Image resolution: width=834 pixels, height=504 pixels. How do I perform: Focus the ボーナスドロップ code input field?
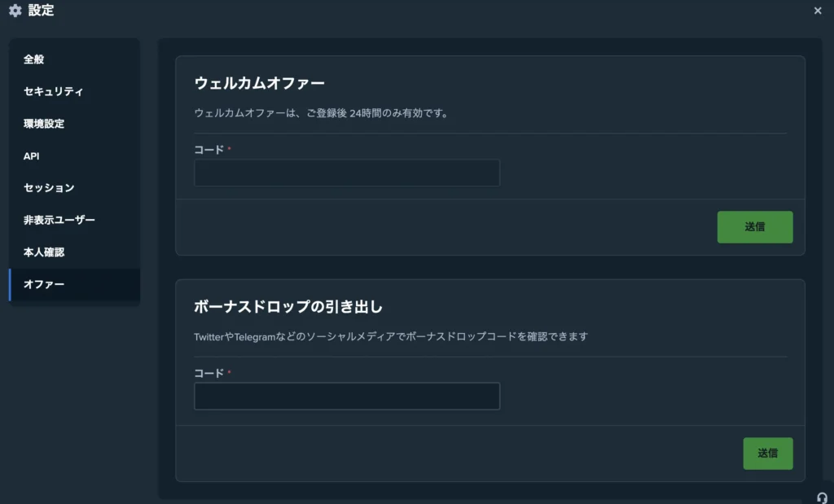point(347,397)
